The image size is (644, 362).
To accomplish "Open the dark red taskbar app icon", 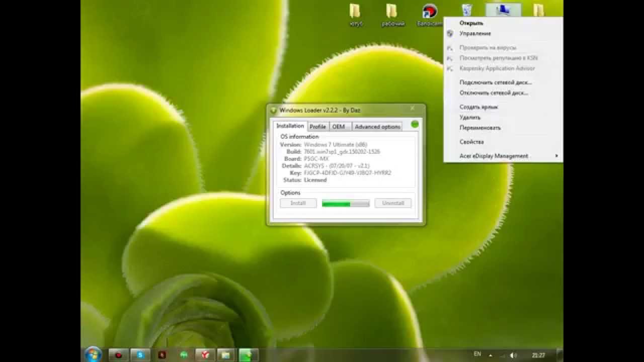I will pyautogui.click(x=162, y=355).
